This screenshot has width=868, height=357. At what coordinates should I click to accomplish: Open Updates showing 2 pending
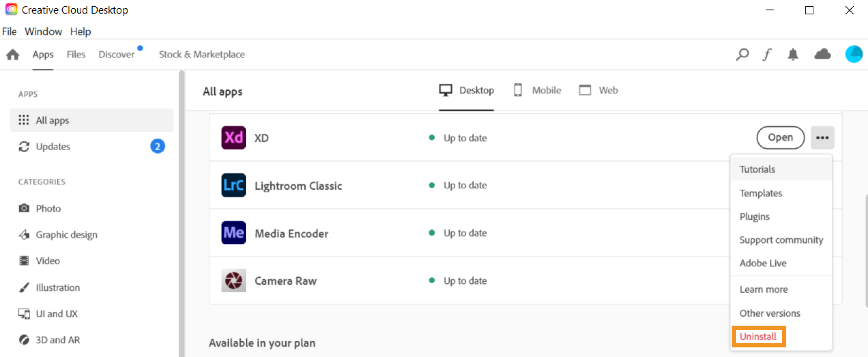pyautogui.click(x=53, y=146)
